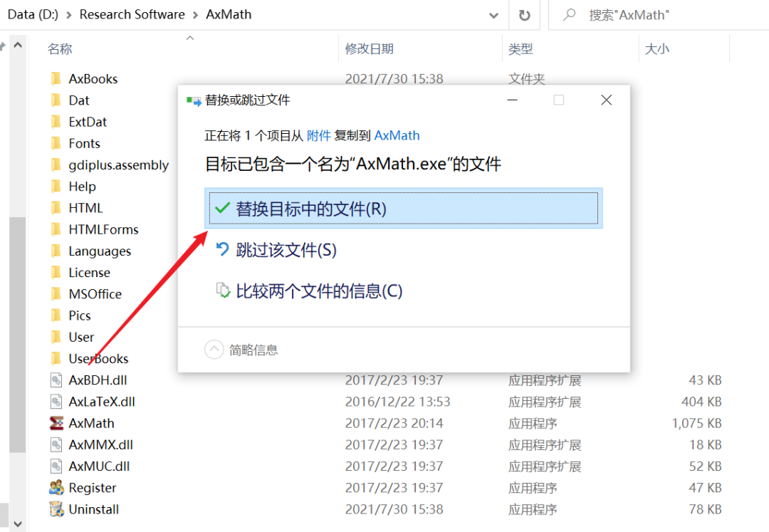Click the Uninstall application icon
The height and width of the screenshot is (532, 769).
(56, 509)
